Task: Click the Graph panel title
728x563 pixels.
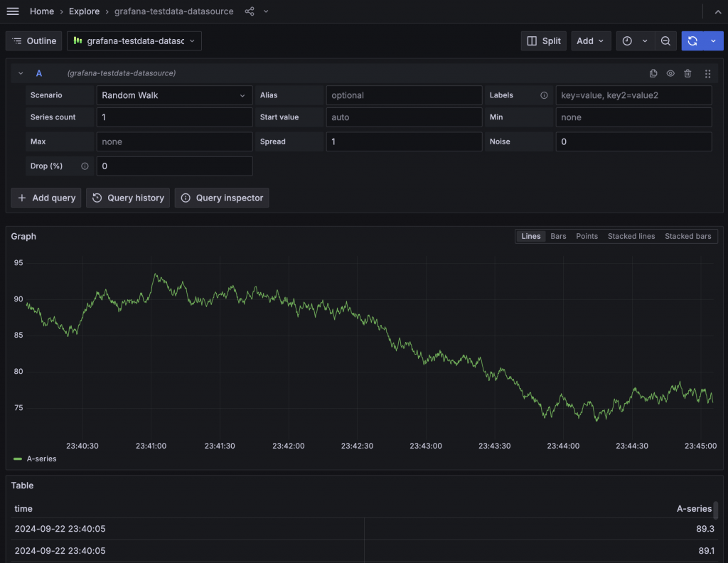Action: click(x=23, y=236)
